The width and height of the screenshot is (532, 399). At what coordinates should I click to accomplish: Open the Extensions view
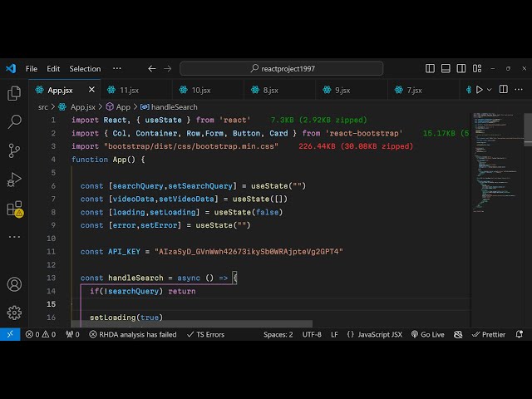(14, 208)
